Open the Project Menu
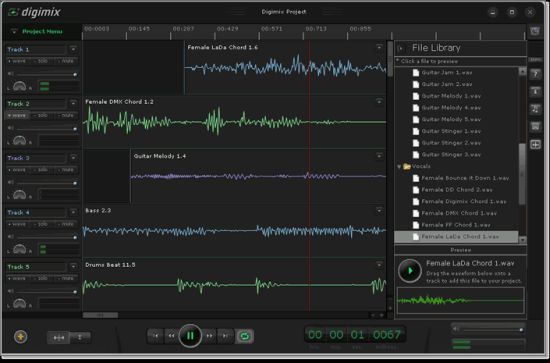Screen dimensions: 550x363 (42, 32)
